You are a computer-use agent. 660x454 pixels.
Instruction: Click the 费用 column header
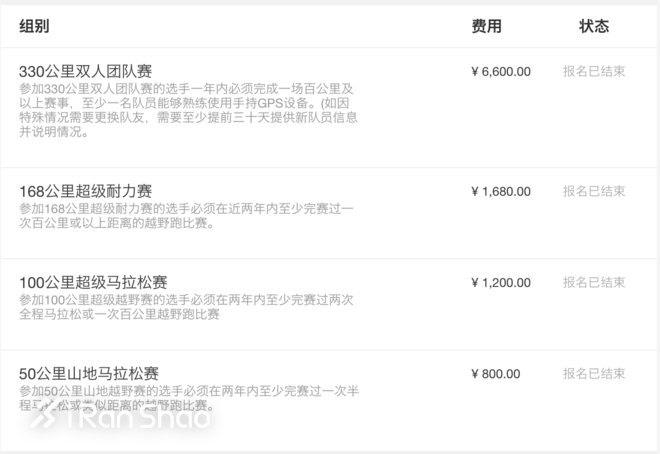[x=486, y=27]
